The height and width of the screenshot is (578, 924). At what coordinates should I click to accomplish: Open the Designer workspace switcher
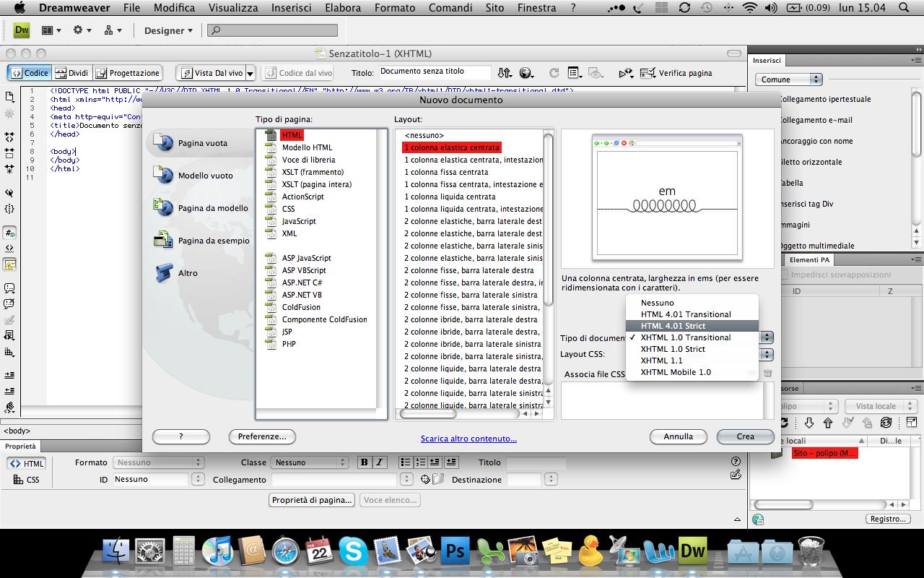click(168, 30)
